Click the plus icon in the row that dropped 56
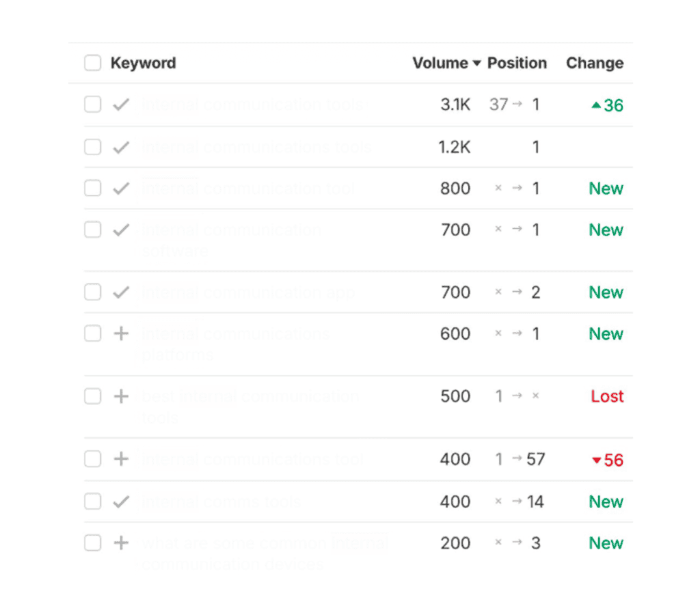This screenshot has width=700, height=593. point(121,459)
